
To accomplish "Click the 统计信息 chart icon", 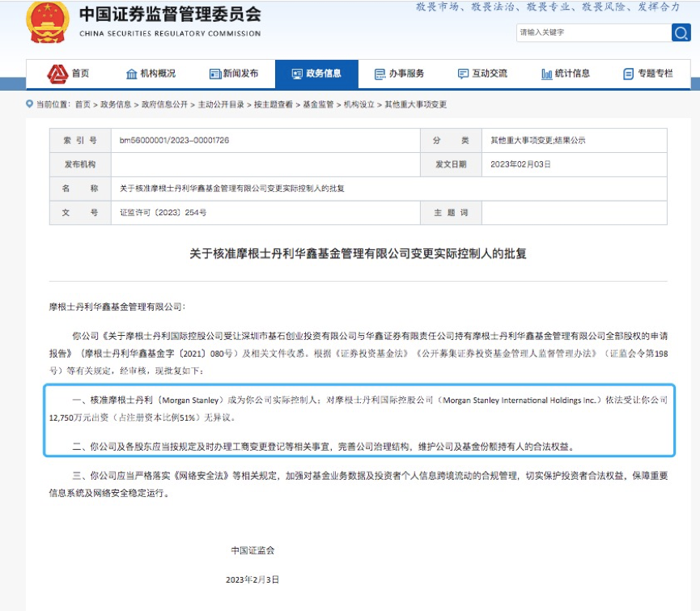I will click(546, 74).
